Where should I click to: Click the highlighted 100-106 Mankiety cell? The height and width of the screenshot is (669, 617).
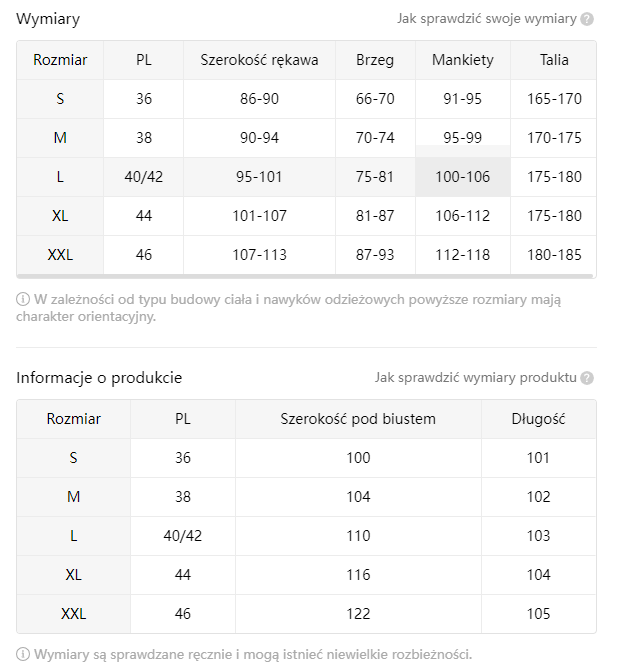[x=463, y=177]
